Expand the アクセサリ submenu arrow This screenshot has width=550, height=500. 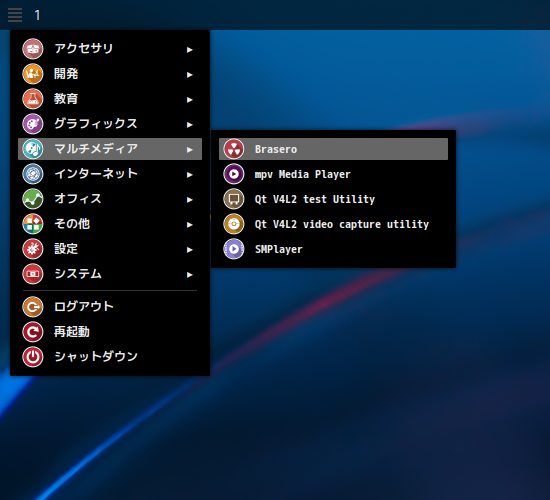click(189, 50)
